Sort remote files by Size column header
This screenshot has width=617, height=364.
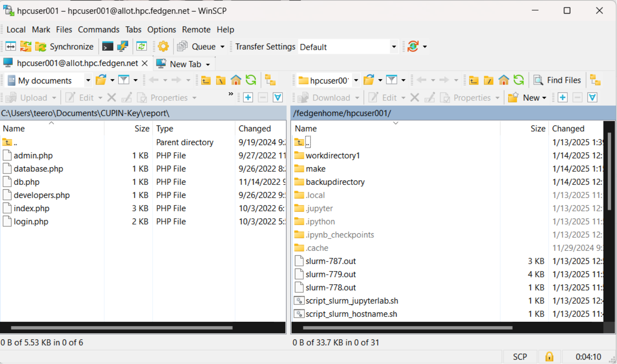coord(524,129)
